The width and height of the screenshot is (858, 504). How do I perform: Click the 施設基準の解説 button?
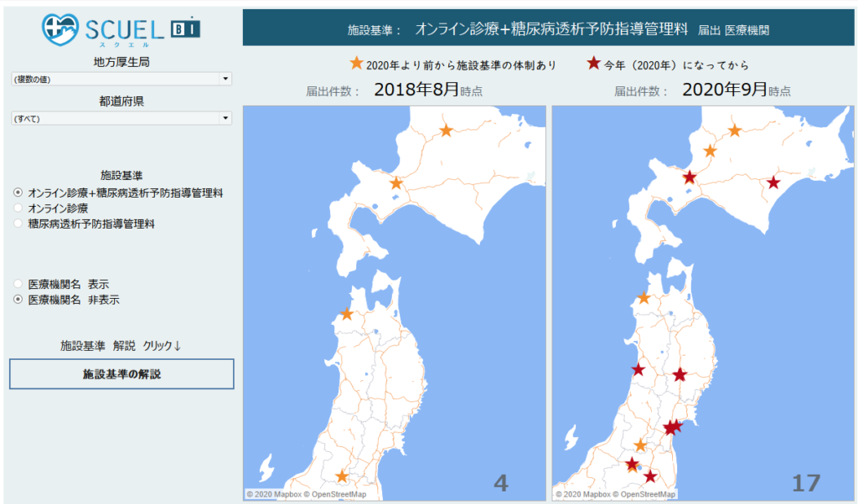tap(121, 374)
